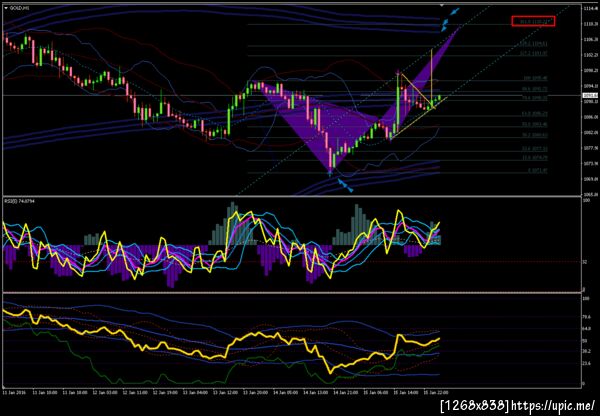Click the 79.6 level on bottom indicator scale
The height and width of the screenshot is (416, 600).
click(x=586, y=317)
